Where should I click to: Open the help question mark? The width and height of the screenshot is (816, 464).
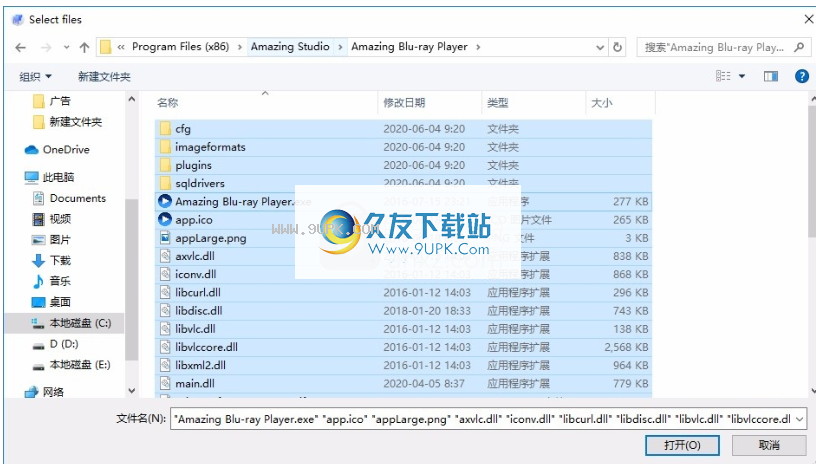coord(801,76)
